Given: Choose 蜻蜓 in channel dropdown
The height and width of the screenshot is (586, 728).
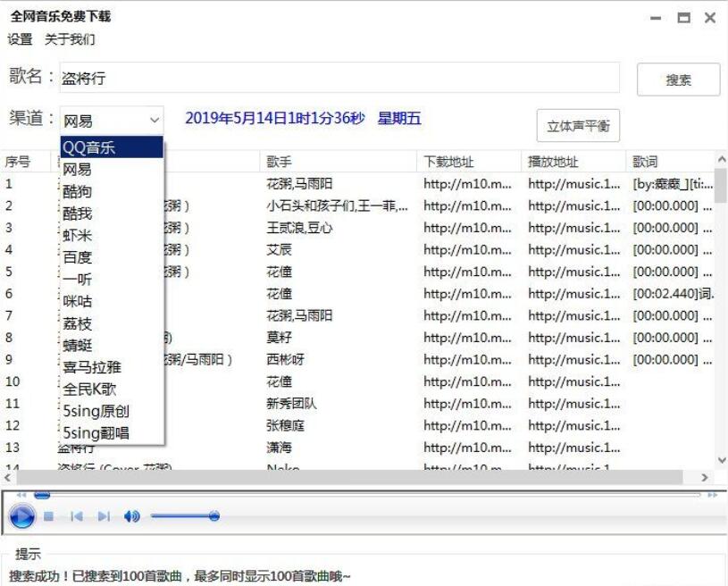Looking at the screenshot, I should (112, 345).
